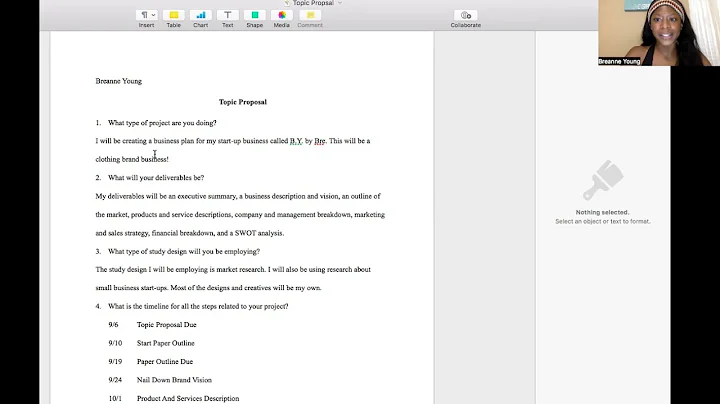Click the author name Breanne Young in document
The height and width of the screenshot is (404, 720).
118,81
